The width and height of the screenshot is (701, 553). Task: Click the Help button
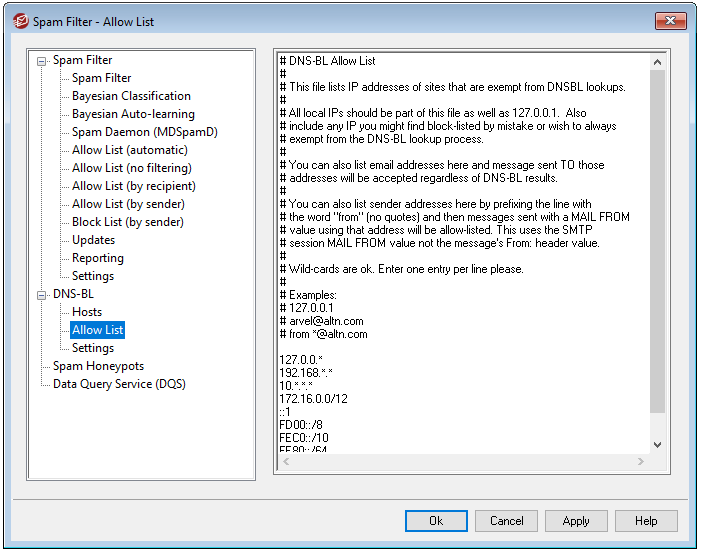646,521
